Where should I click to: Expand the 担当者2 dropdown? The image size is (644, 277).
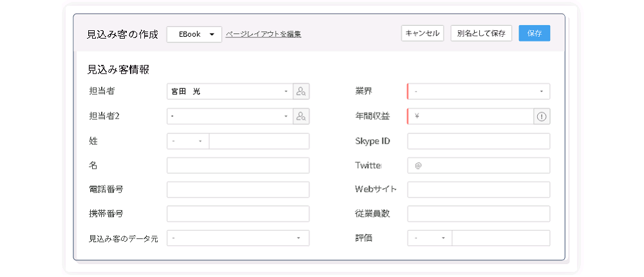click(230, 117)
